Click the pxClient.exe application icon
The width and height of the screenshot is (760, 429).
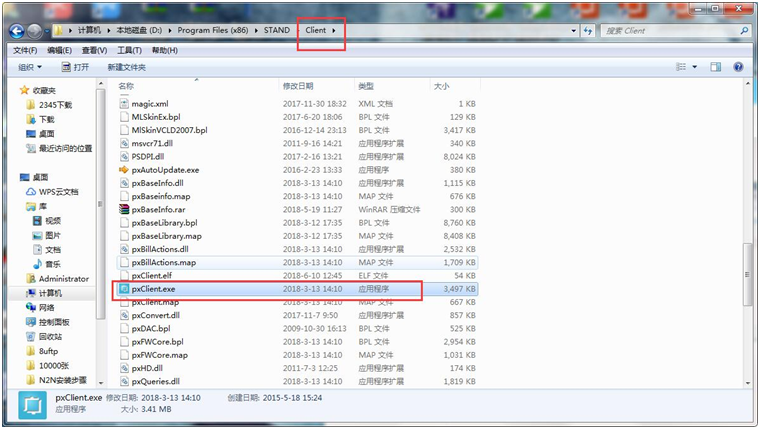(124, 289)
